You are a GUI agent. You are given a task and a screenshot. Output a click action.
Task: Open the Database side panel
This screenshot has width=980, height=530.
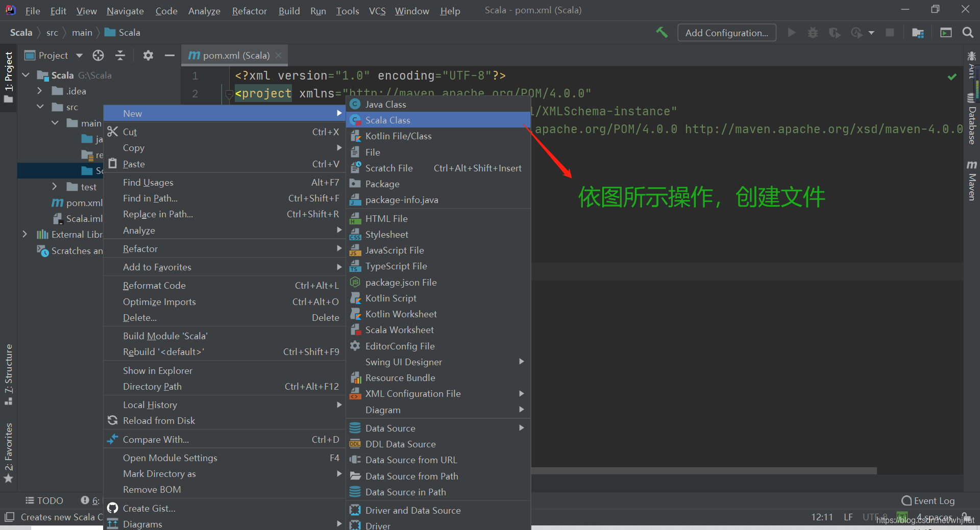(x=972, y=120)
